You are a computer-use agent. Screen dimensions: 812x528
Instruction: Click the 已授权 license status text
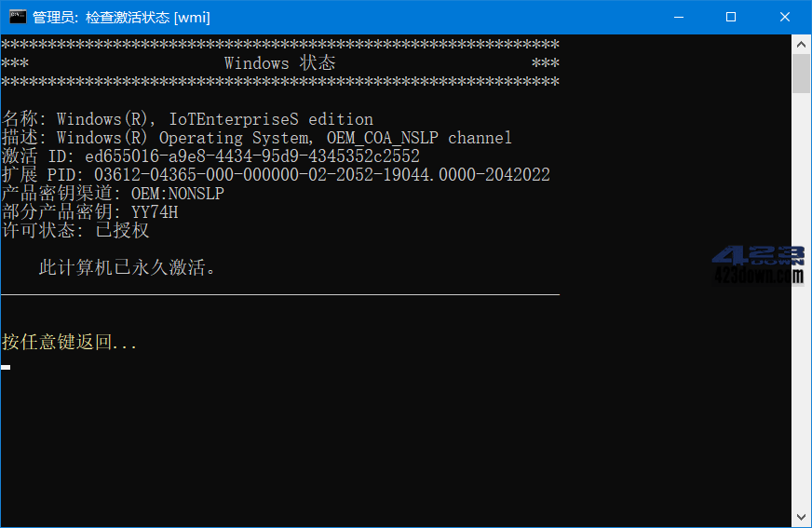click(x=122, y=230)
